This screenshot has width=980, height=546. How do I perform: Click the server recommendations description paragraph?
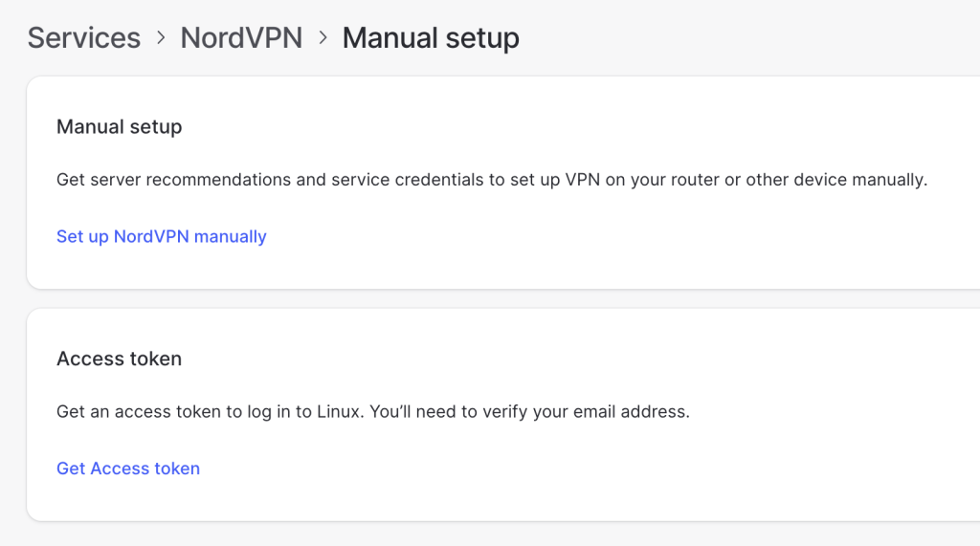coord(492,180)
